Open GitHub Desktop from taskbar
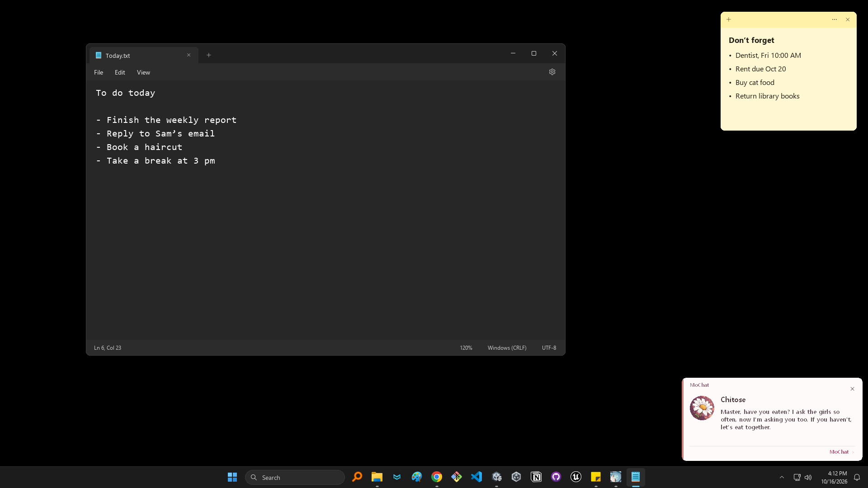The height and width of the screenshot is (488, 868). click(x=556, y=477)
